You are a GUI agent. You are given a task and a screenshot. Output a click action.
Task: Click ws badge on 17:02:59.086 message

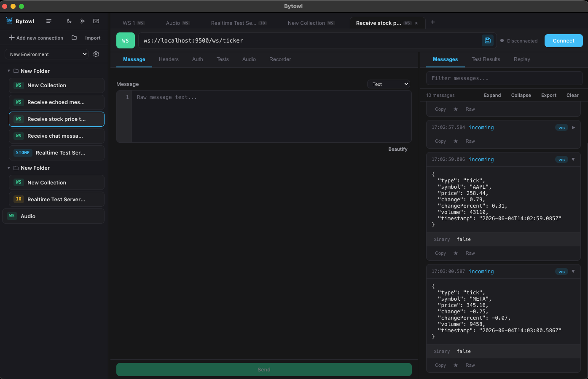pos(561,160)
